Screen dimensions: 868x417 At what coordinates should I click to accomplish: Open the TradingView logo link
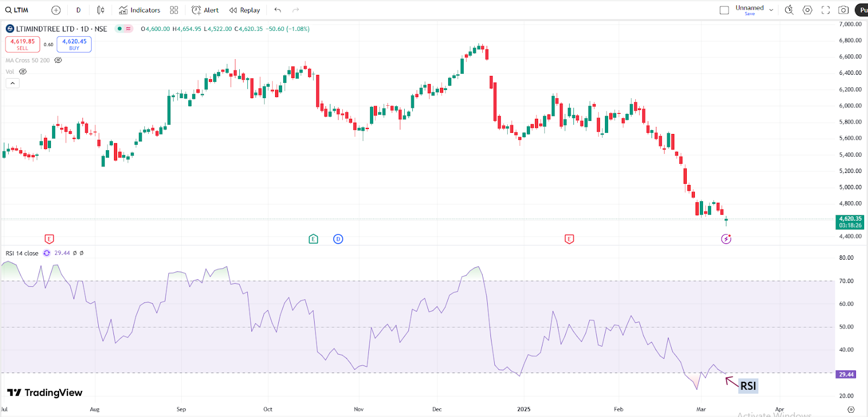[44, 393]
